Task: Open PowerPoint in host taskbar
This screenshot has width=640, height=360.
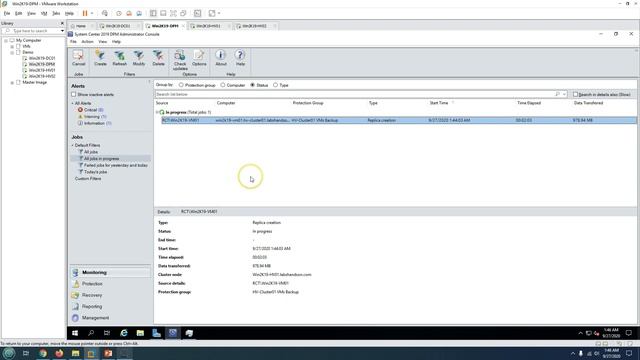Action: coord(108,353)
